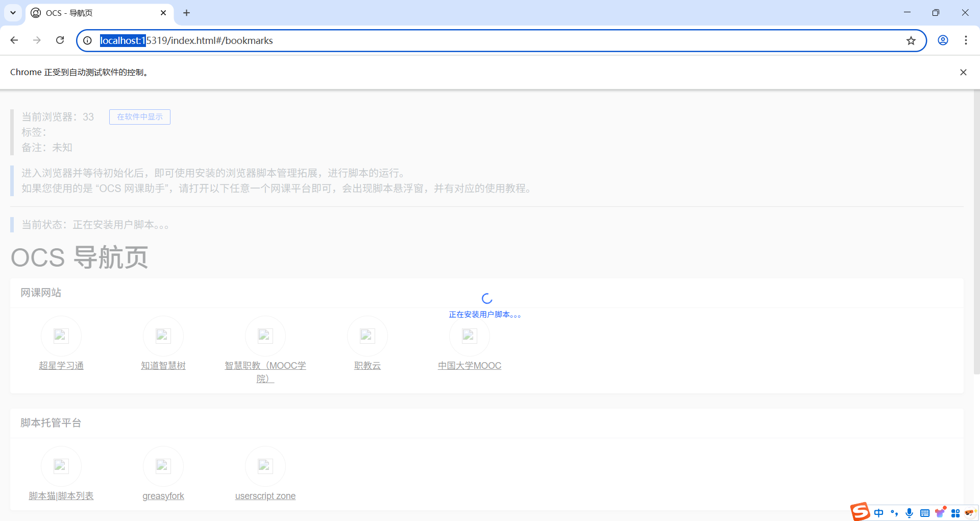Click the 职教云 site icon
Screen dimensions: 980x521
(x=367, y=336)
